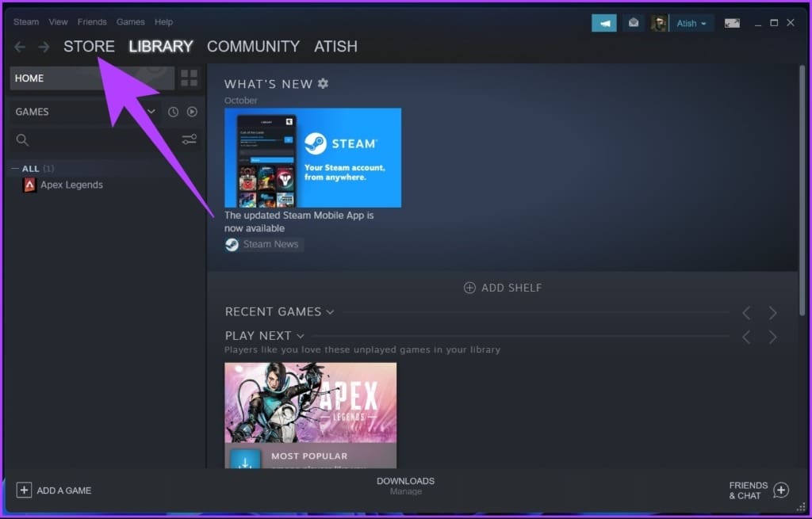
Task: Open the Atish account dropdown
Action: click(x=691, y=23)
